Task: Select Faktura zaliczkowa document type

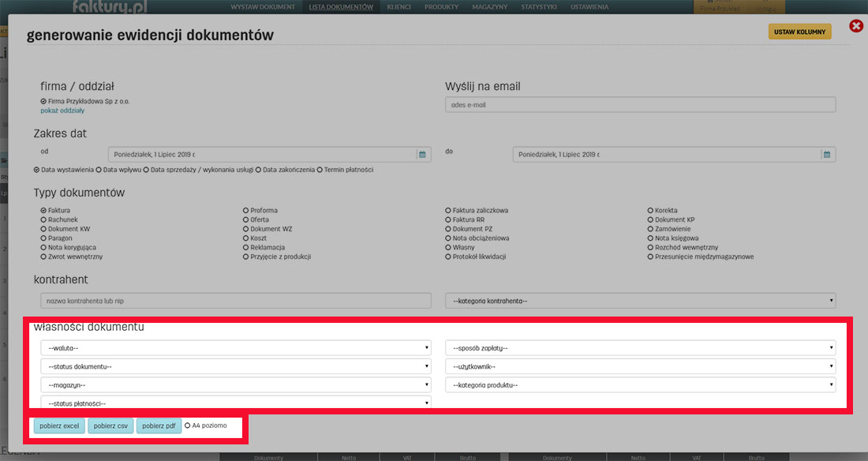Action: click(x=448, y=211)
